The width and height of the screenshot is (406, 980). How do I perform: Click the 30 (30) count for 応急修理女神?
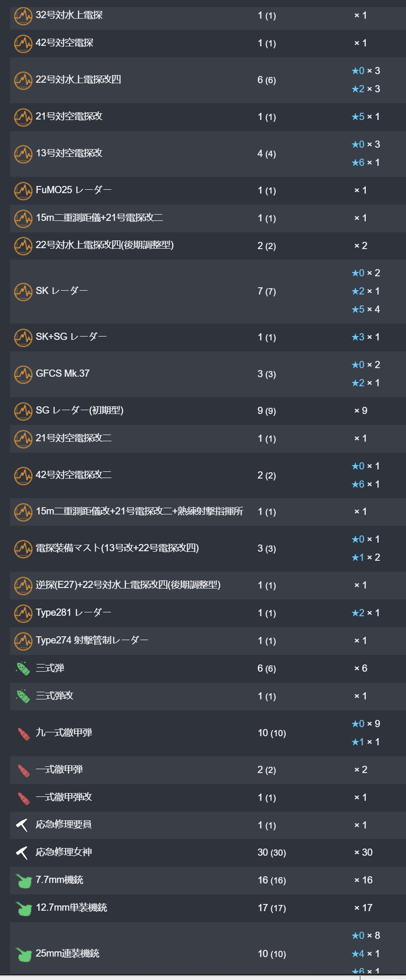click(x=272, y=852)
